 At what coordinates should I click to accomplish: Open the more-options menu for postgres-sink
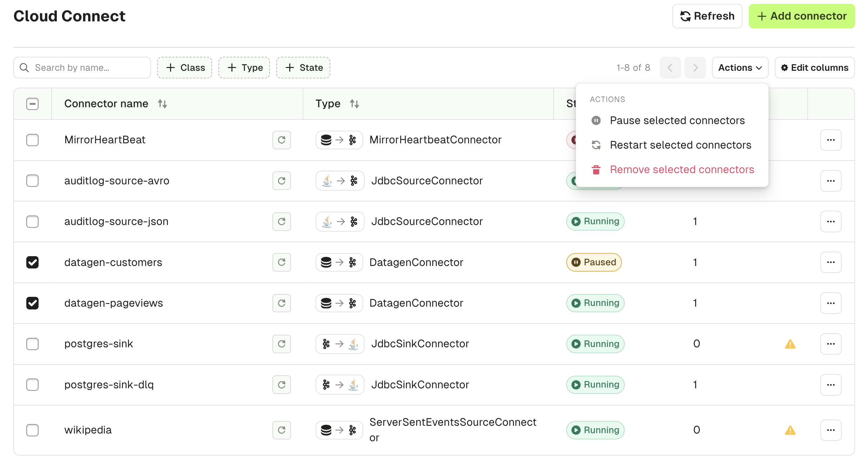[x=830, y=344]
